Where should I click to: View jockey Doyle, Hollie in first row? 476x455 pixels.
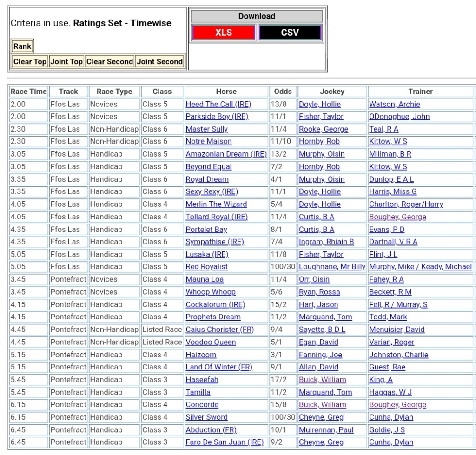tap(319, 104)
